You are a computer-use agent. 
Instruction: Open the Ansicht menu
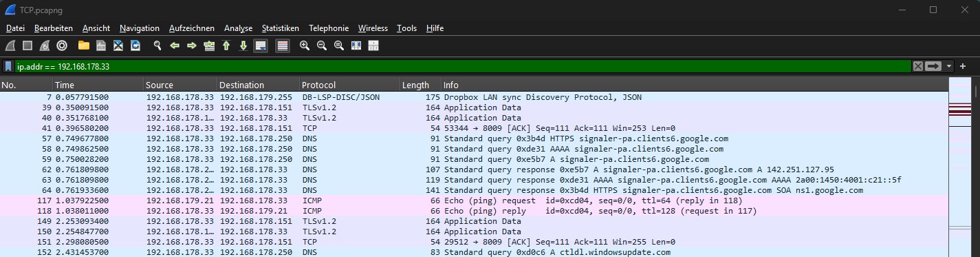point(96,28)
